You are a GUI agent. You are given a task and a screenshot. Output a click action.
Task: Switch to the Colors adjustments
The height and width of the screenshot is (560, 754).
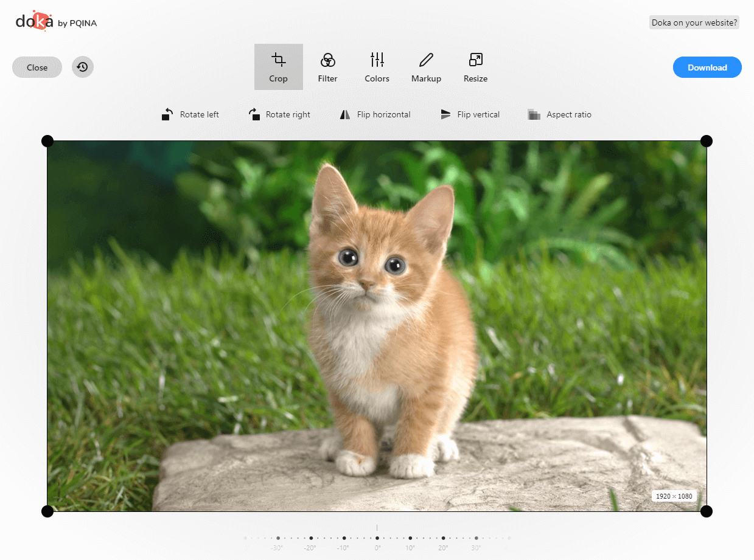(x=377, y=67)
